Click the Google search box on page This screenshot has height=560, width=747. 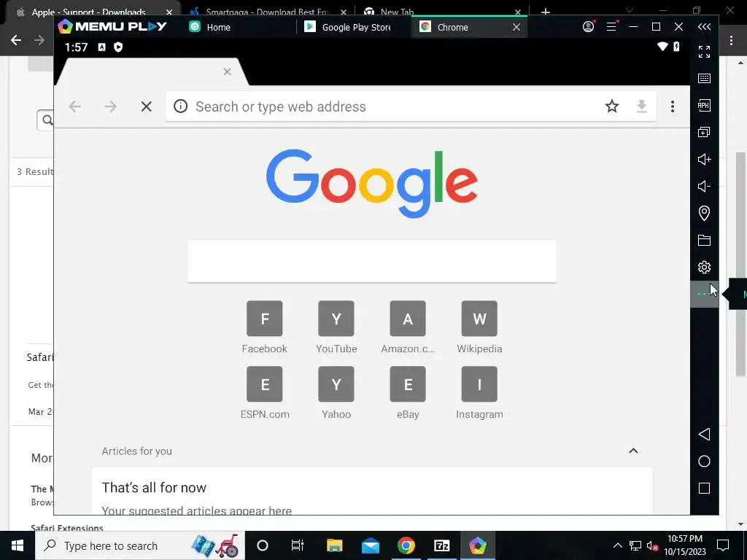coord(372,261)
